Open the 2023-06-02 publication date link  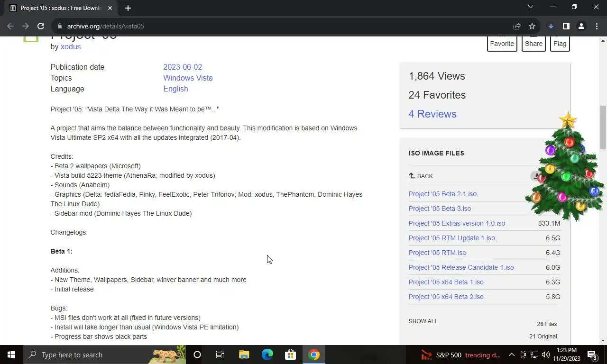(183, 67)
